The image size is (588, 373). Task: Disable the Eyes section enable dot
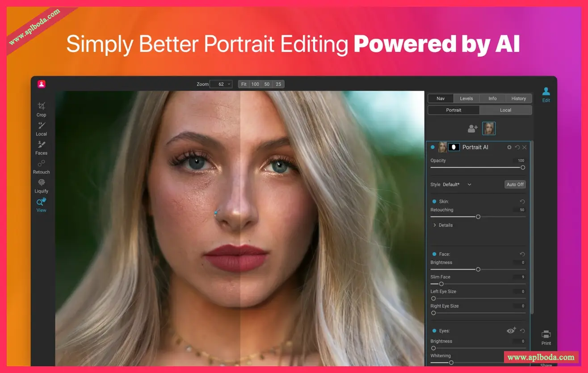(x=434, y=331)
